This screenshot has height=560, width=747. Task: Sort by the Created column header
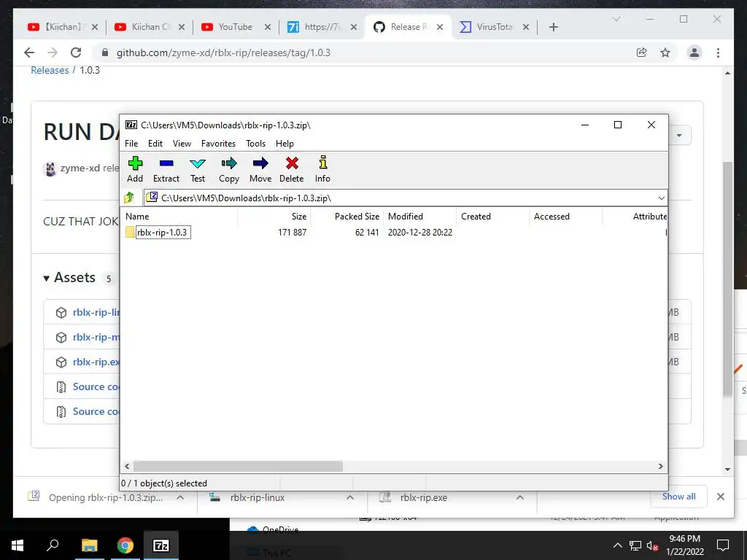click(492, 216)
